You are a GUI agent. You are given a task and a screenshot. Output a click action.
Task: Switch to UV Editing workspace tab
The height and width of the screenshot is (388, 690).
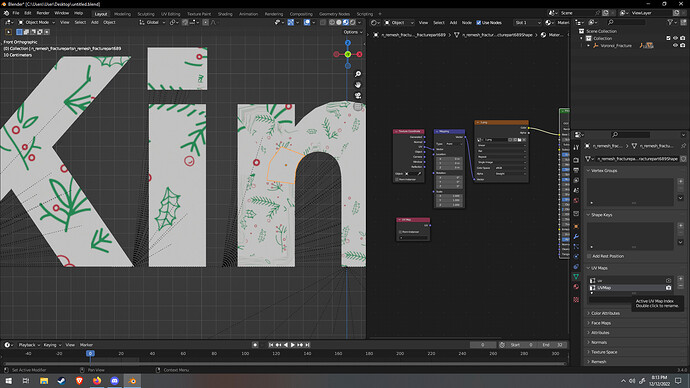pyautogui.click(x=170, y=14)
